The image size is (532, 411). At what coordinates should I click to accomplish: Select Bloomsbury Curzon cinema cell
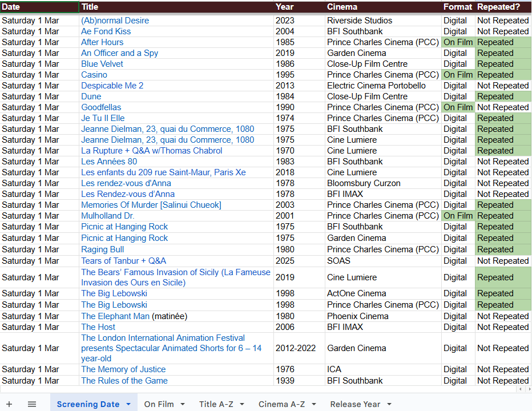383,183
